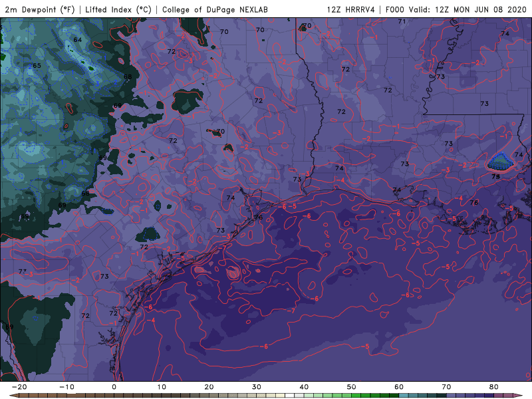The height and width of the screenshot is (399, 532).
Task: Click the 50 label on the color scale
Action: 352,387
